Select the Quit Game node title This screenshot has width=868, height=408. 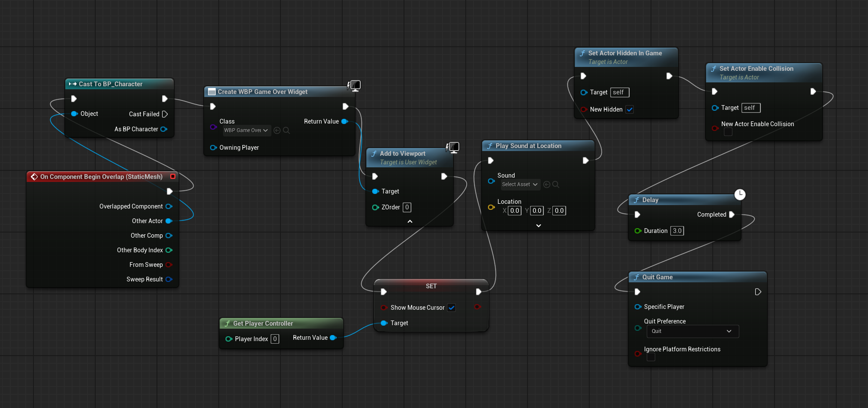tap(657, 277)
